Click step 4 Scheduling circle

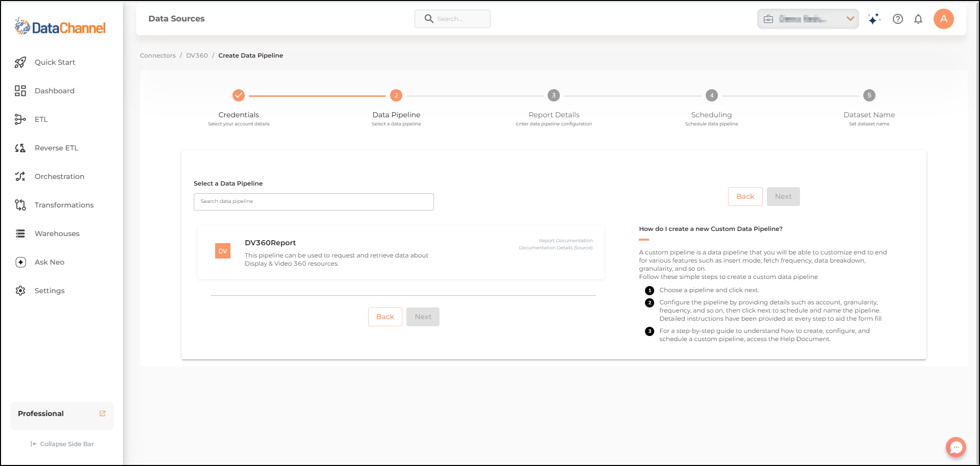(x=712, y=95)
